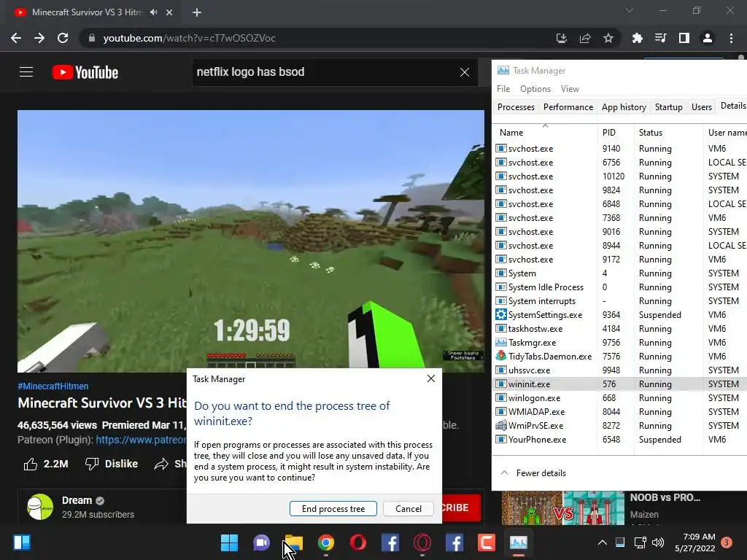The width and height of the screenshot is (747, 560).
Task: Open the Patreon plugin link
Action: [141, 440]
